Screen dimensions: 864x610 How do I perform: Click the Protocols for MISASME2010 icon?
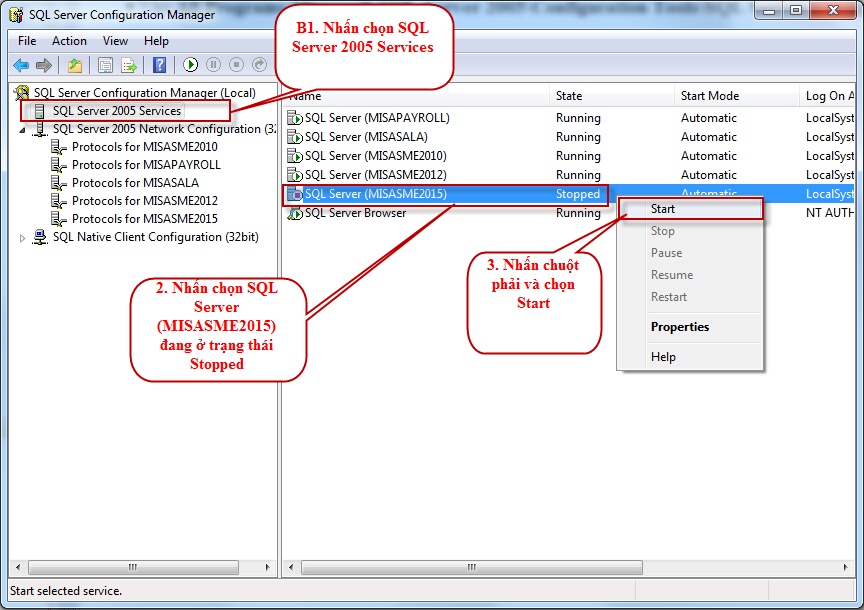tap(58, 147)
